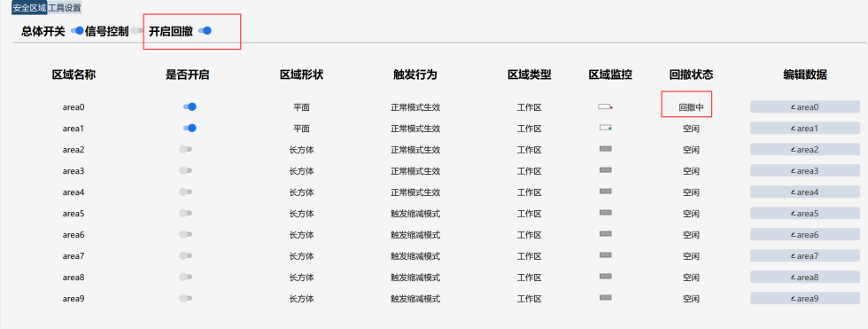Viewport: 868px width, 329px height.
Task: Click the area1 region monitor indicator icon
Action: coord(605,128)
